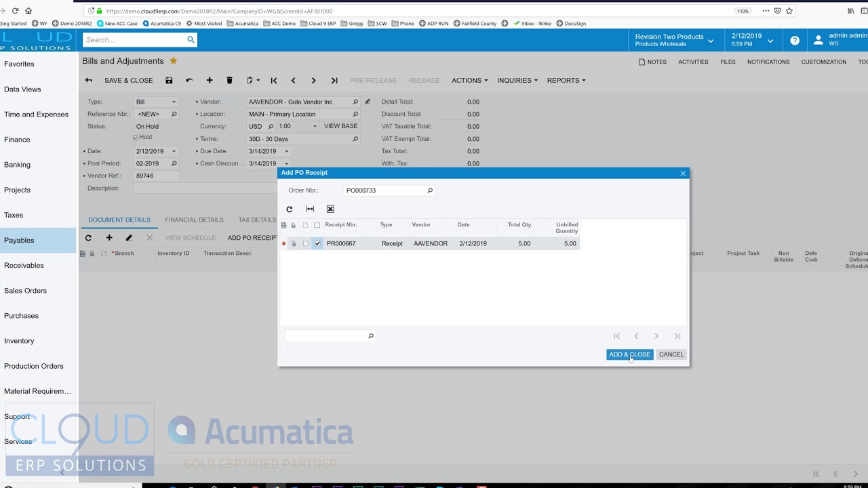This screenshot has width=868, height=488.
Task: Click the export to Excel icon in dialog
Action: (330, 209)
